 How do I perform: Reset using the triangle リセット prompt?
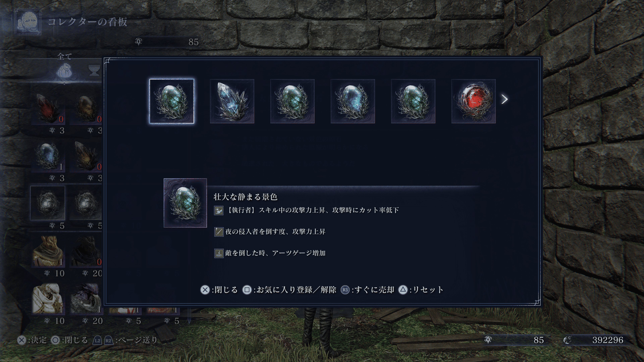421,290
